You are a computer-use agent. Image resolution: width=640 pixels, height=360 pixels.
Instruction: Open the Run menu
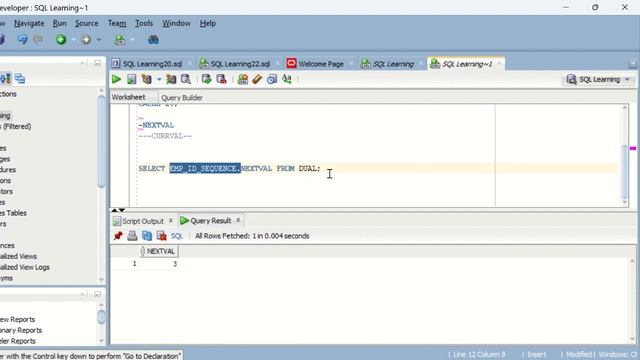(60, 23)
